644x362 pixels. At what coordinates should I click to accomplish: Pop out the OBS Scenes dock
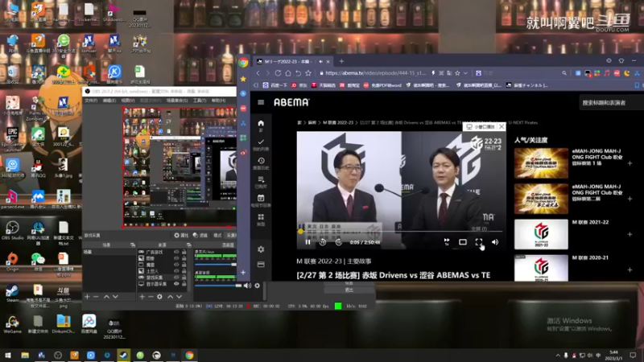133,245
